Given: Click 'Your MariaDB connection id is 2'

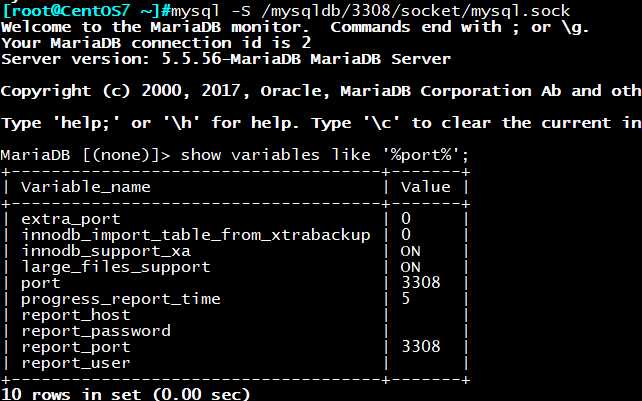Looking at the screenshot, I should coord(156,43).
